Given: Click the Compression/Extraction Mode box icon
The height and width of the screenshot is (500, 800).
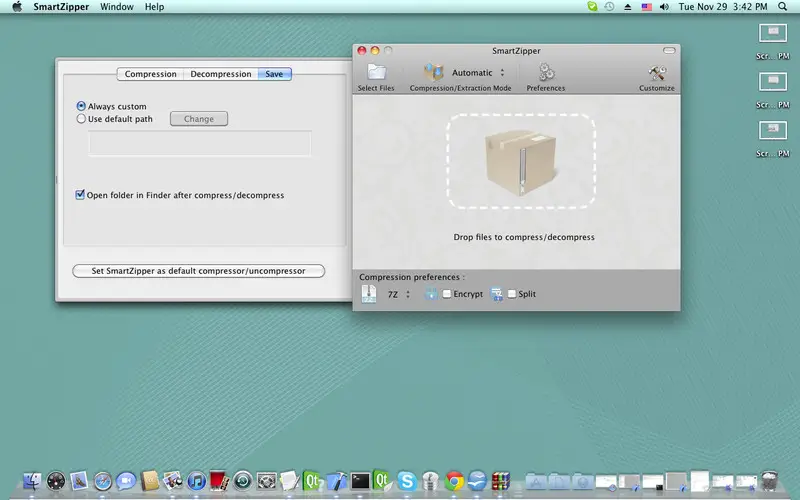Looking at the screenshot, I should pyautogui.click(x=434, y=72).
